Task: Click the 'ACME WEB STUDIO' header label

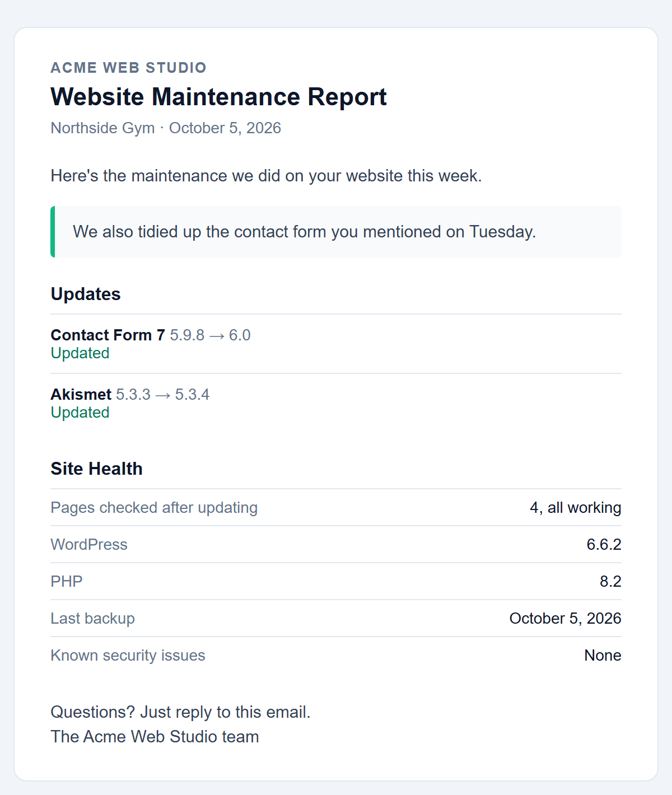Action: pyautogui.click(x=128, y=68)
